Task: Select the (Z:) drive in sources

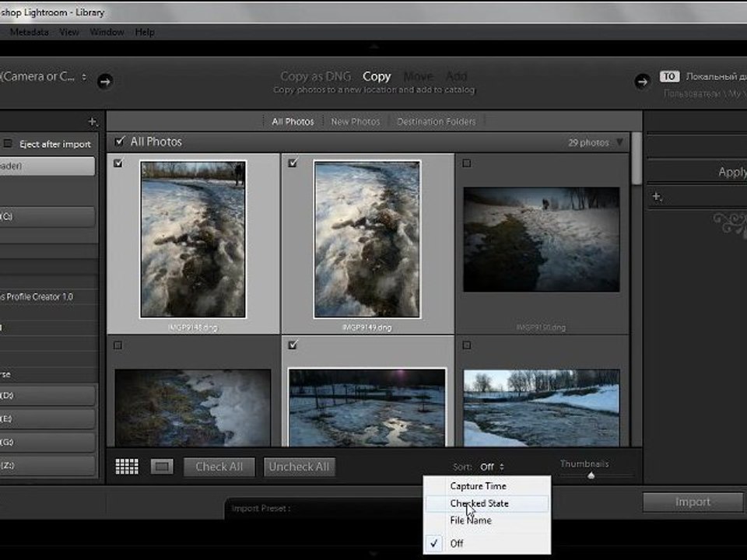Action: (47, 466)
